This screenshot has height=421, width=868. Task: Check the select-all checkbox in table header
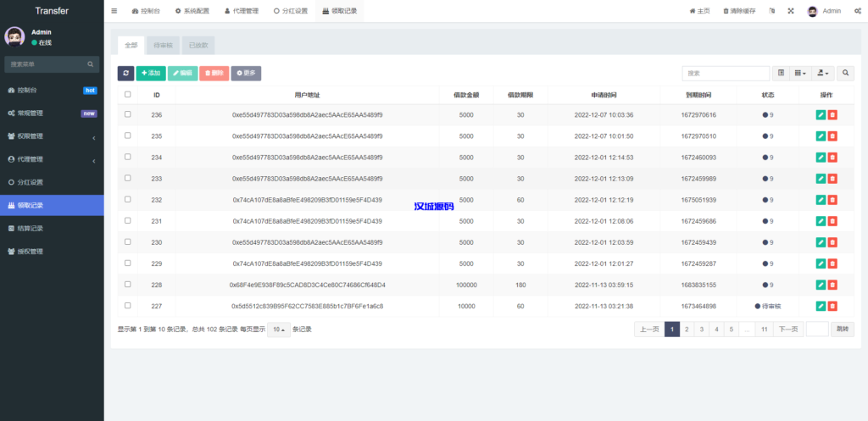(128, 95)
